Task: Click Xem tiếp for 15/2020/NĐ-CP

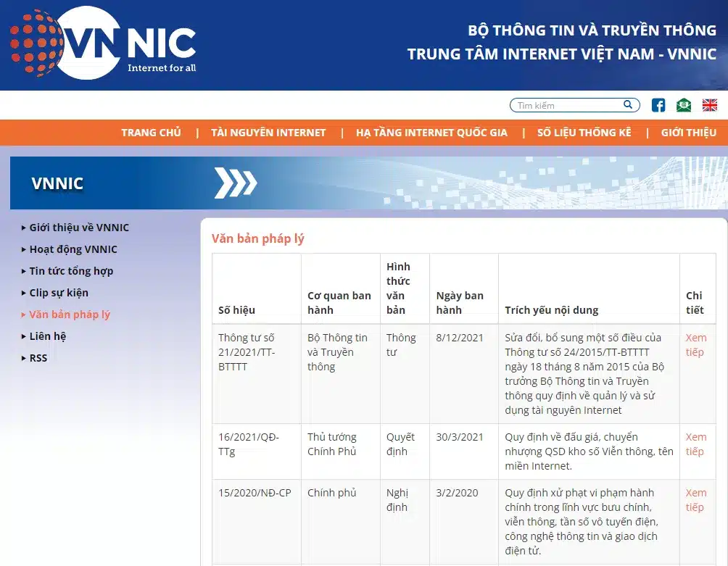Action: coord(696,499)
